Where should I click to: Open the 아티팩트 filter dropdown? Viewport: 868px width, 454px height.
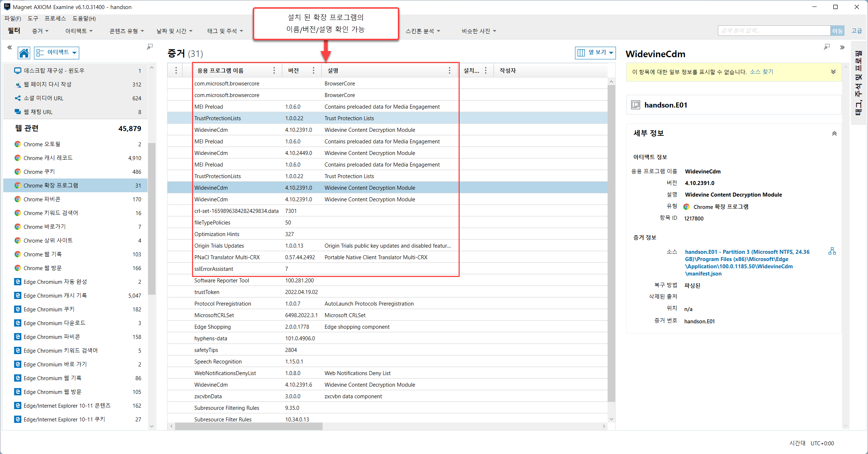point(79,31)
